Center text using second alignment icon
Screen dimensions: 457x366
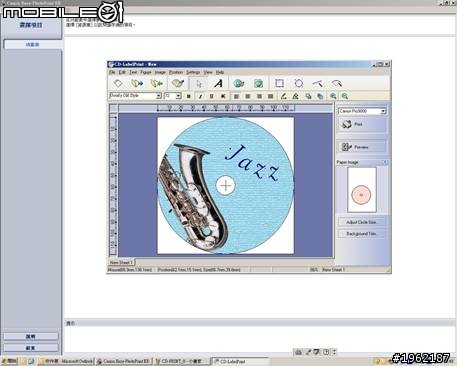point(248,96)
